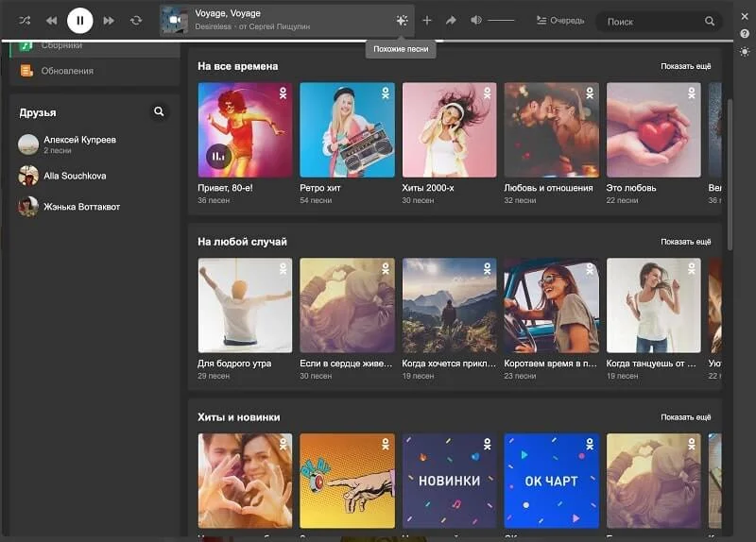Mute the volume speaker icon
The height and width of the screenshot is (542, 756).
pyautogui.click(x=475, y=20)
